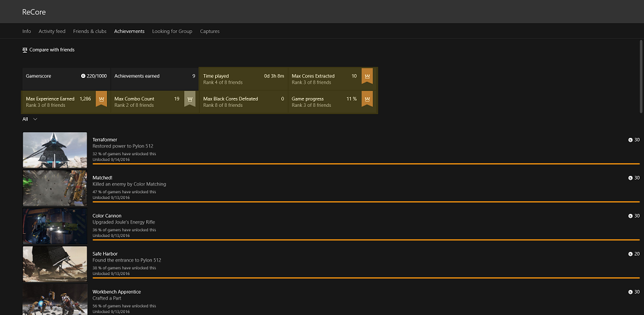Select the Achievements tab
Screen dimensions: 644x315
click(129, 31)
